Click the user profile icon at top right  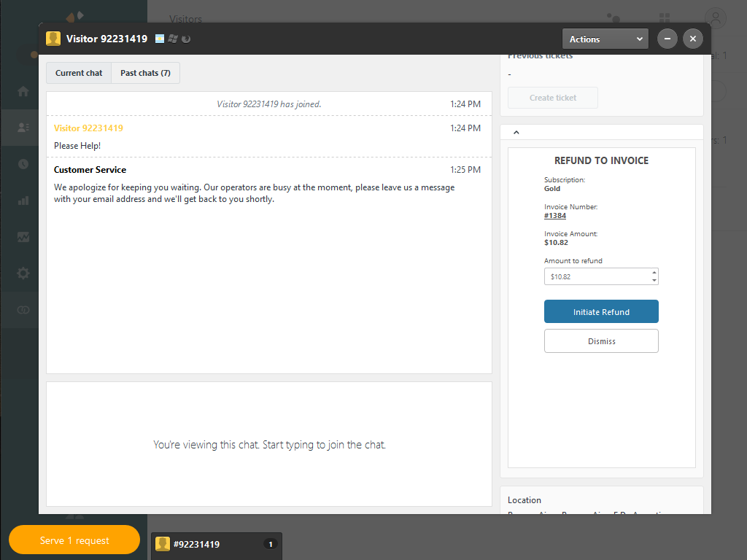(716, 18)
